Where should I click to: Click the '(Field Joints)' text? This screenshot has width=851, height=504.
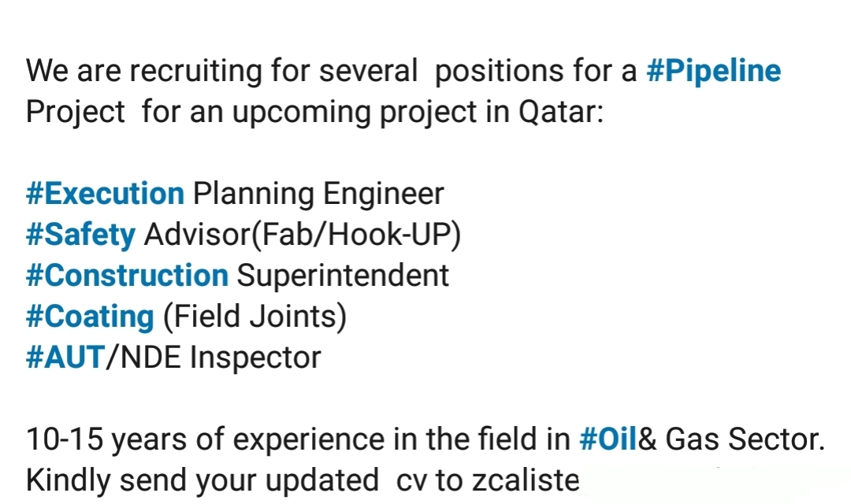[x=255, y=317]
